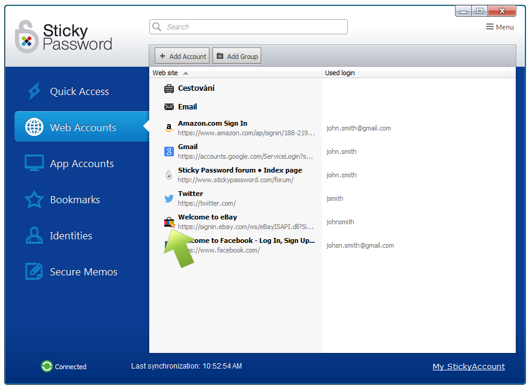Minimize the Sticky Password window
Screen dimensions: 532x392
coord(463,11)
